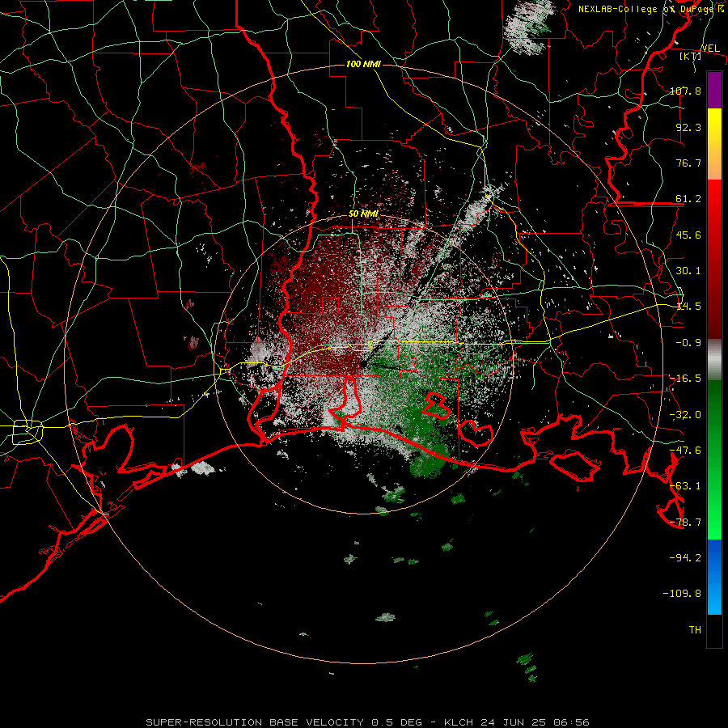Click the VEL legend title

(x=710, y=49)
